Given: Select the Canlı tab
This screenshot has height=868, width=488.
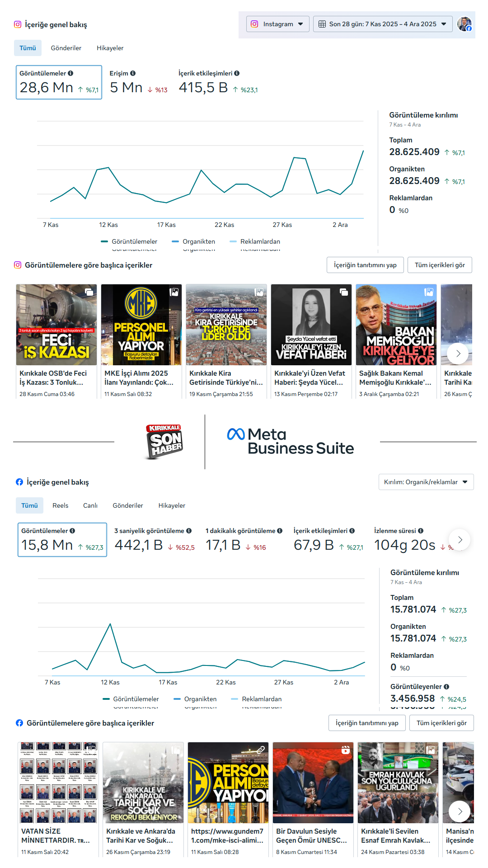Looking at the screenshot, I should [90, 505].
